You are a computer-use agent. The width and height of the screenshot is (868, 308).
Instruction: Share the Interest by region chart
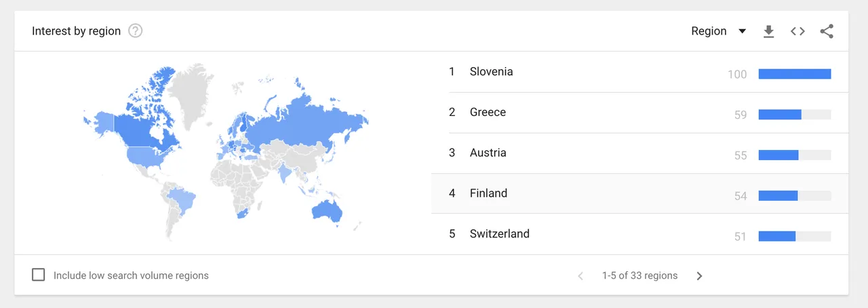827,31
